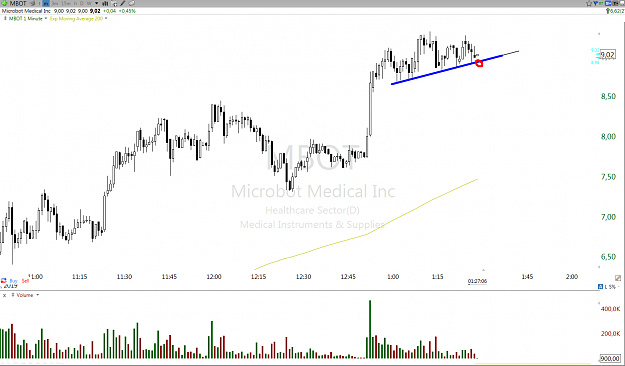Click the 01:27:06 time marker

coord(477,281)
